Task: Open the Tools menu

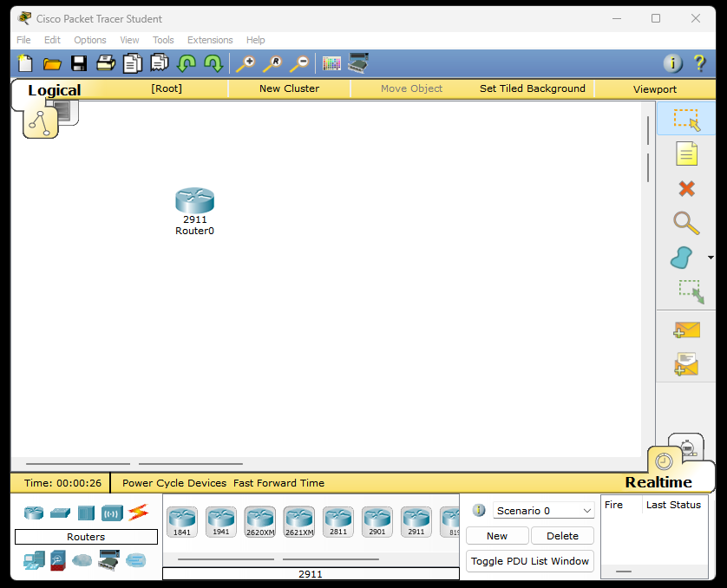Action: pos(163,40)
